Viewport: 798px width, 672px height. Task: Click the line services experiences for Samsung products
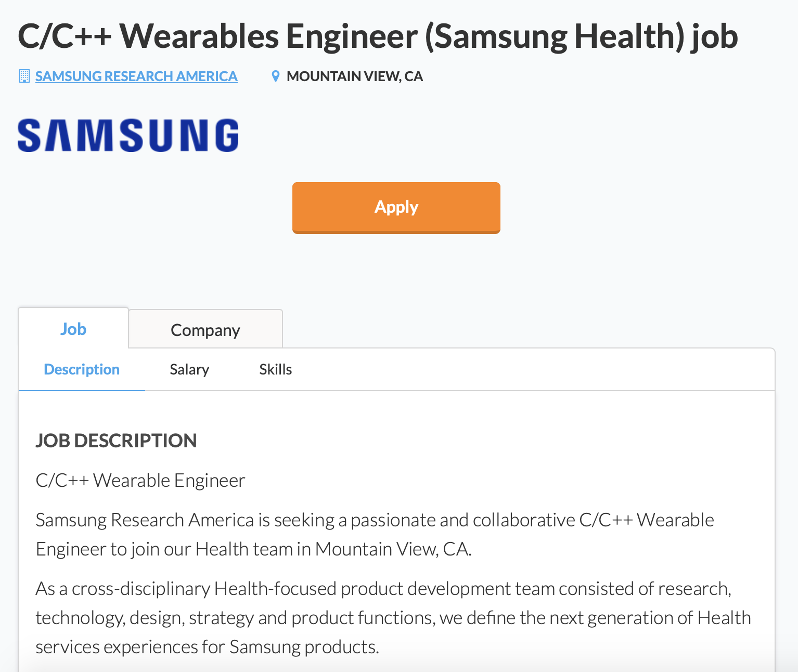(207, 647)
